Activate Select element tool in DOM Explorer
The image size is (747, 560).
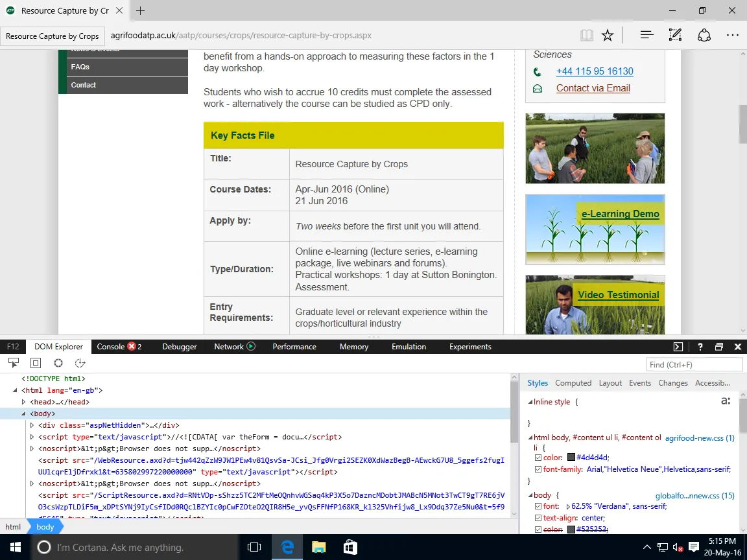coord(14,363)
